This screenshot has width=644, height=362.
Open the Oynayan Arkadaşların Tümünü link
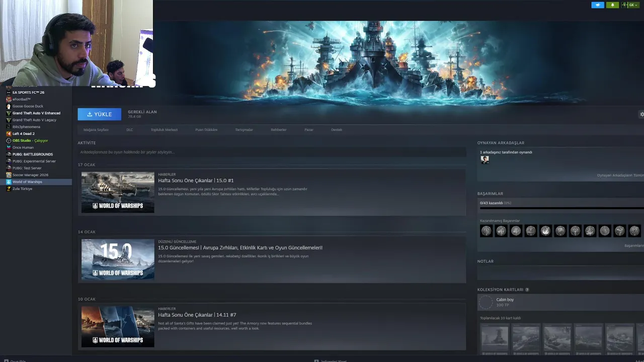point(620,175)
